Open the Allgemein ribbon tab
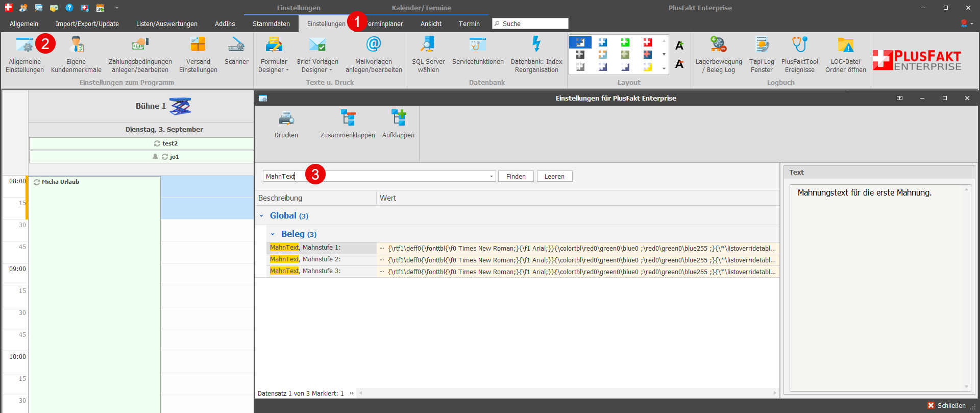 [24, 24]
